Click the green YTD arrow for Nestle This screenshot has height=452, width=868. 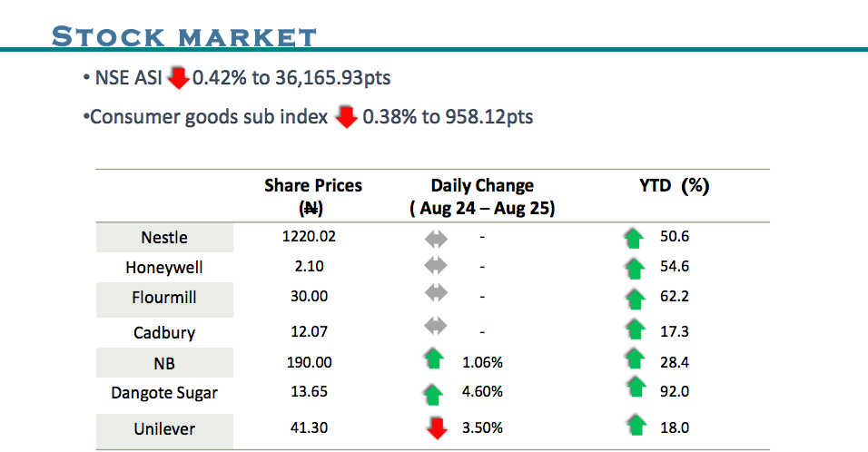point(634,239)
